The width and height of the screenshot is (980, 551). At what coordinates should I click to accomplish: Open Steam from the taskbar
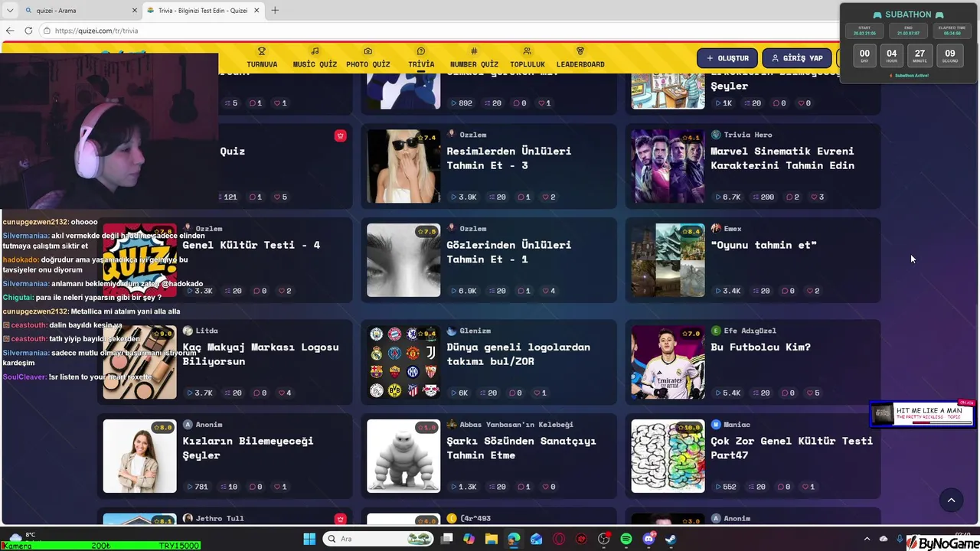pos(671,539)
